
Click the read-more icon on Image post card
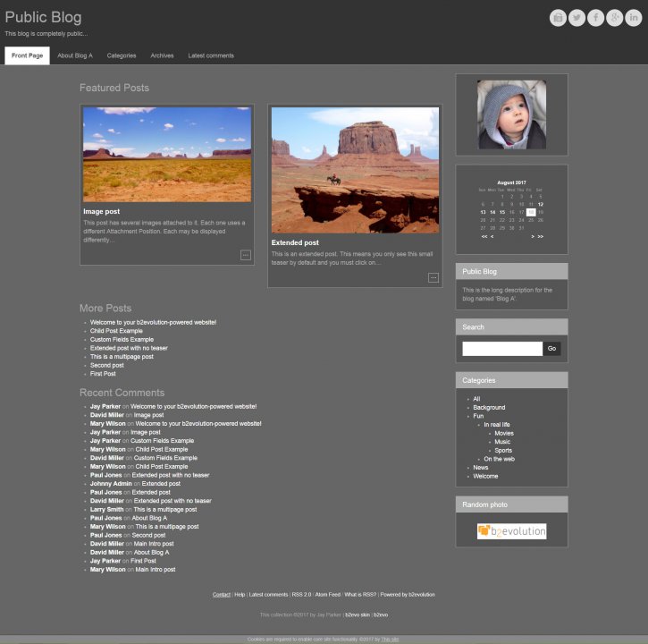[x=246, y=255]
